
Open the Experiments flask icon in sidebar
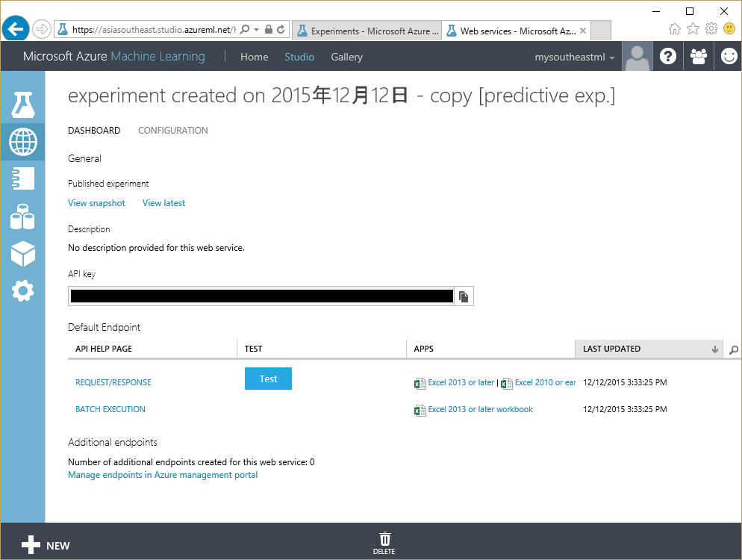(x=22, y=105)
